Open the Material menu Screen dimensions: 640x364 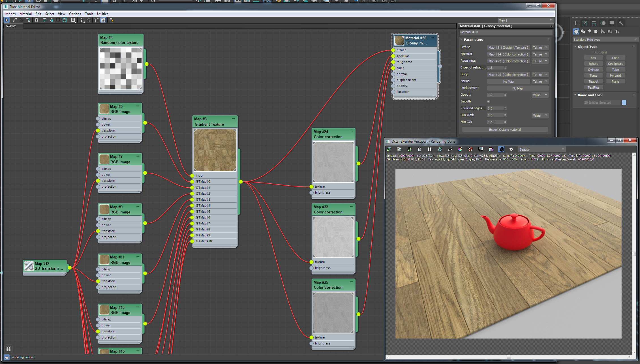(x=25, y=14)
